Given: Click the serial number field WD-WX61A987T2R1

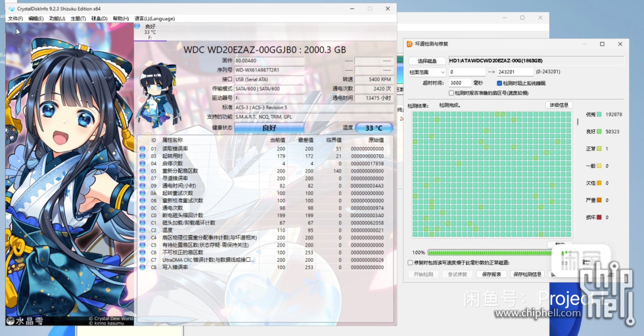Looking at the screenshot, I should (269, 70).
